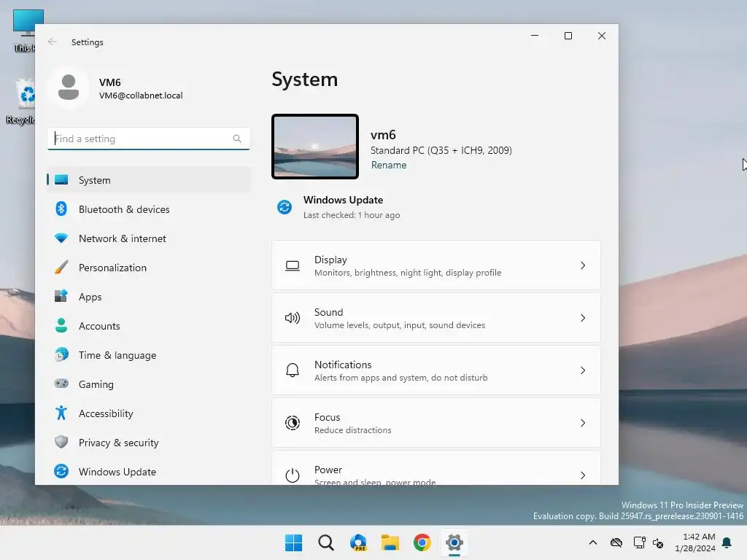Click the Focus circular icon

click(x=293, y=423)
